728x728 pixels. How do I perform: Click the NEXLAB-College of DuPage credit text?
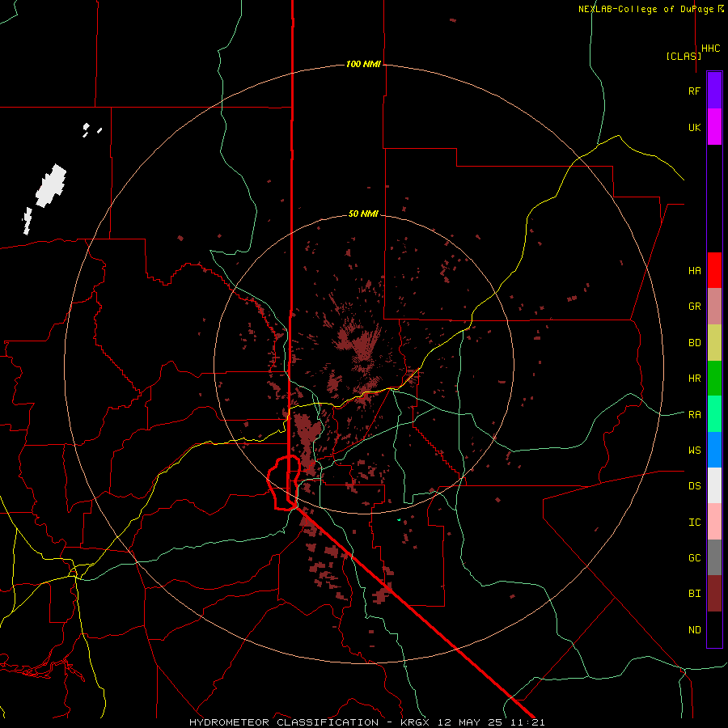pyautogui.click(x=646, y=9)
